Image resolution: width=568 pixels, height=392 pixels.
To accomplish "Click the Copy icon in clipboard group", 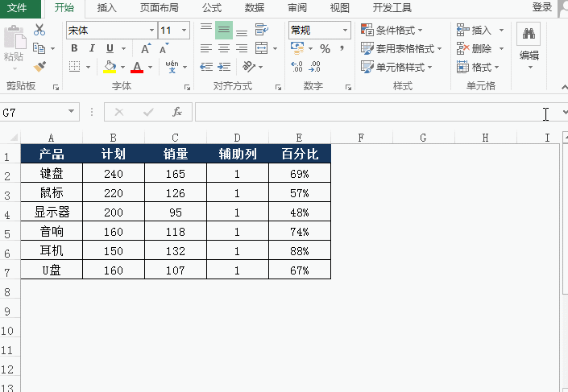I will (39, 48).
